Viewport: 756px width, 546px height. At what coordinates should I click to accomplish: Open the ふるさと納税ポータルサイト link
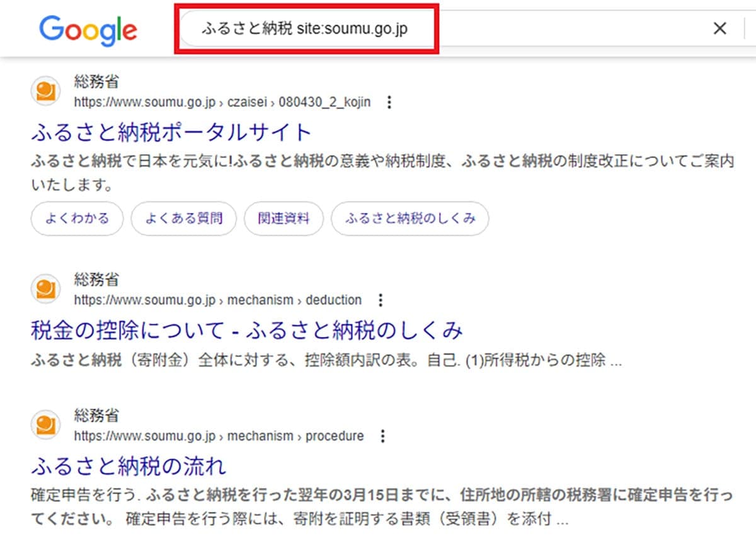[171, 132]
